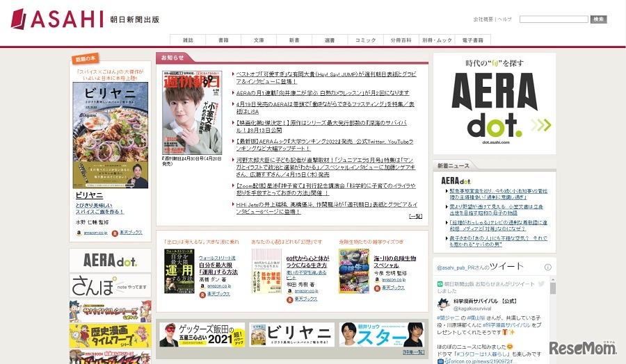Click the amazon icon under ビリヤニ
The width and height of the screenshot is (626, 364).
pos(79,233)
